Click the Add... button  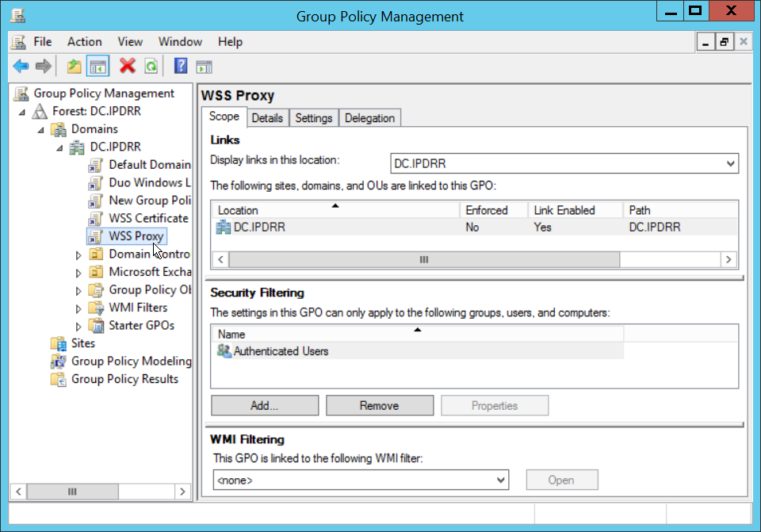tap(264, 406)
